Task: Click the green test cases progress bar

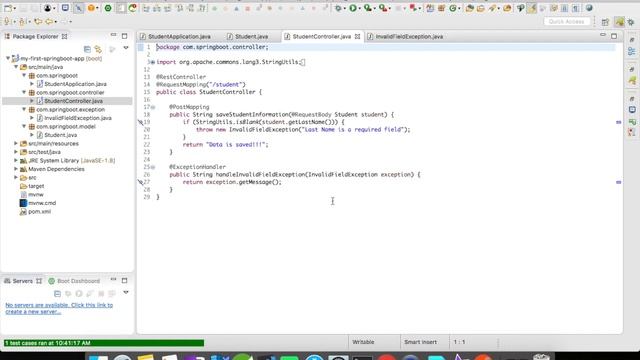Action: point(104,343)
